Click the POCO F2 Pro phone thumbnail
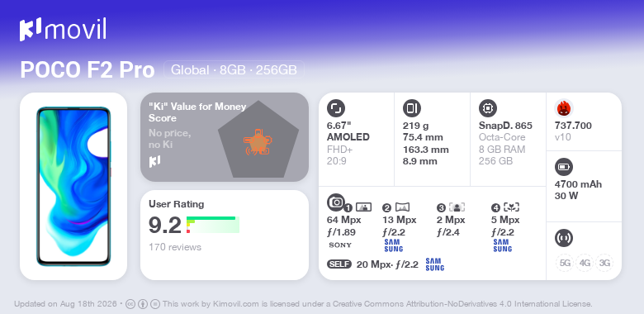The height and width of the screenshot is (314, 644). coord(73,186)
